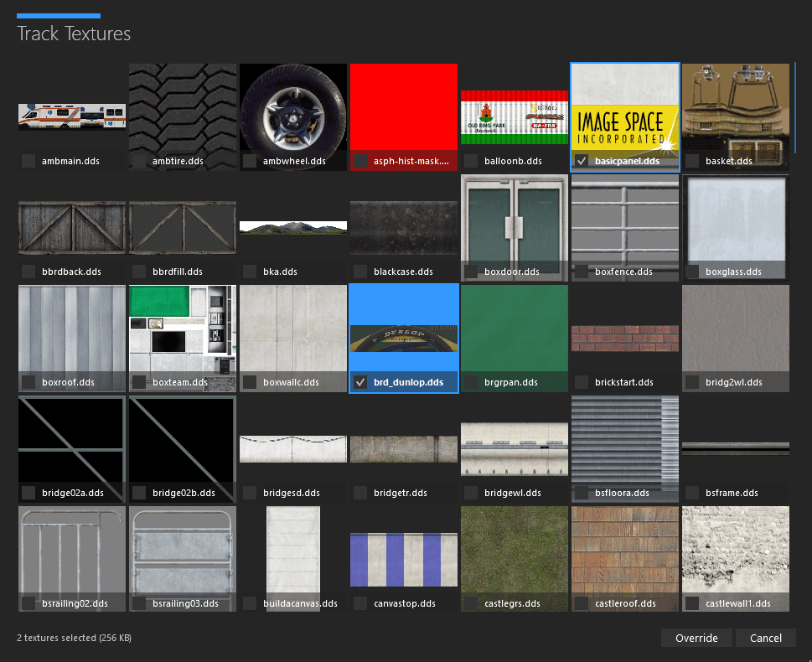Select the ambulance texture thumbnail
Viewport: 812px width, 662px height.
72,116
